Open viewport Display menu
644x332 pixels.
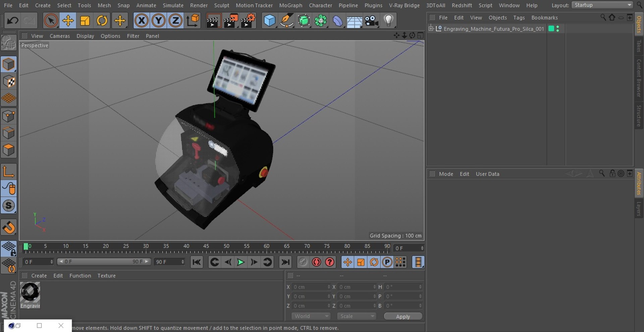coord(85,36)
